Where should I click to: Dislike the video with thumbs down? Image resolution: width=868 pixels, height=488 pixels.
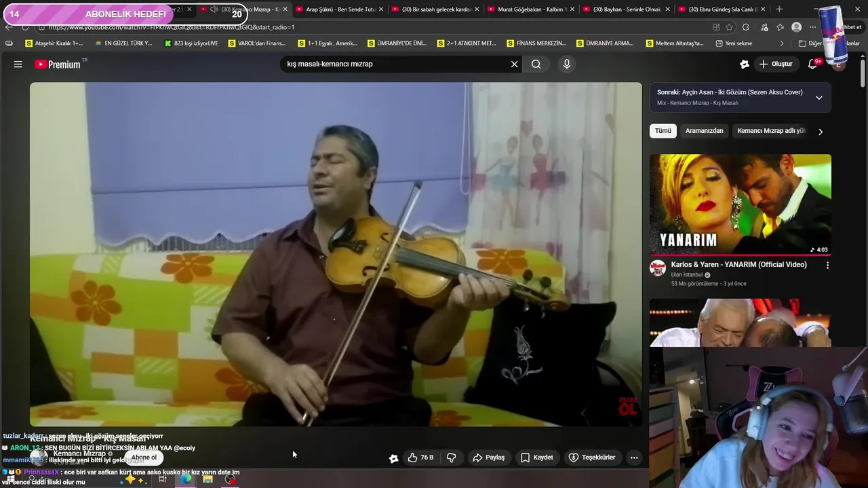451,457
